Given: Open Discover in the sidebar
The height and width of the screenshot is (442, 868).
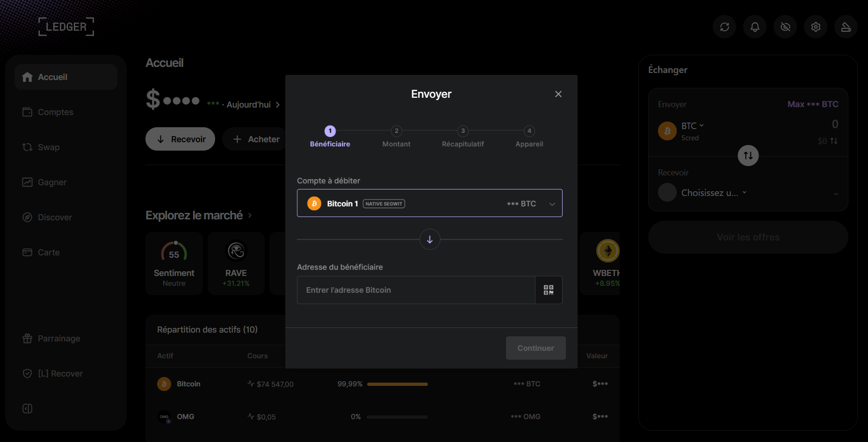Looking at the screenshot, I should coord(66,217).
